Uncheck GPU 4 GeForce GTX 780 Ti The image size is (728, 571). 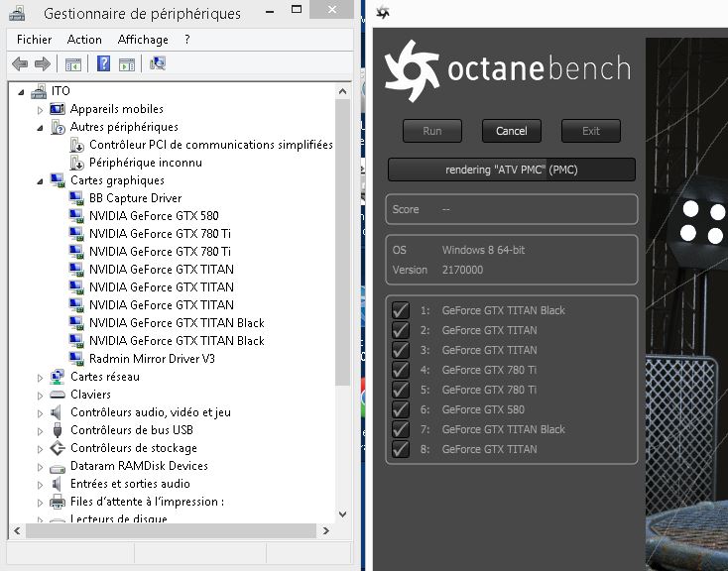point(401,370)
